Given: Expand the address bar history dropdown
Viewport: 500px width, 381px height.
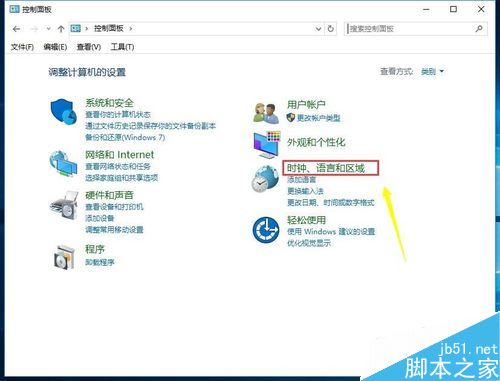Looking at the screenshot, I should pos(318,29).
